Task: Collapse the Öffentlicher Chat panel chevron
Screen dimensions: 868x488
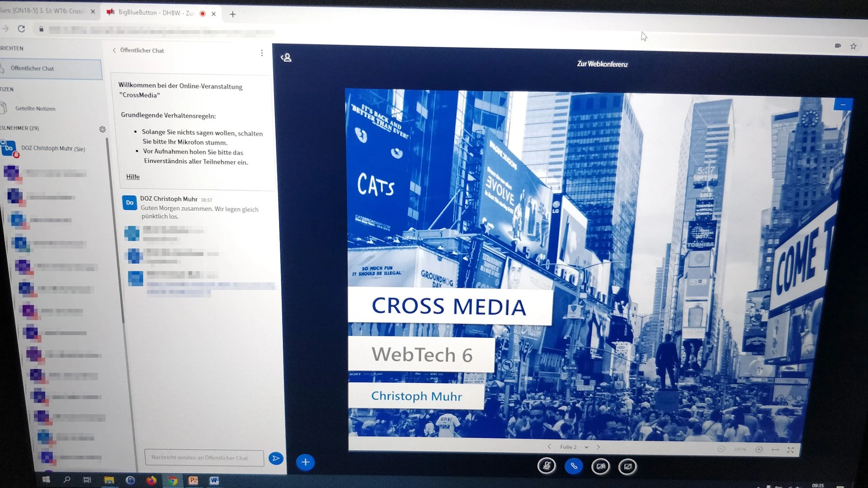Action: pyautogui.click(x=114, y=50)
